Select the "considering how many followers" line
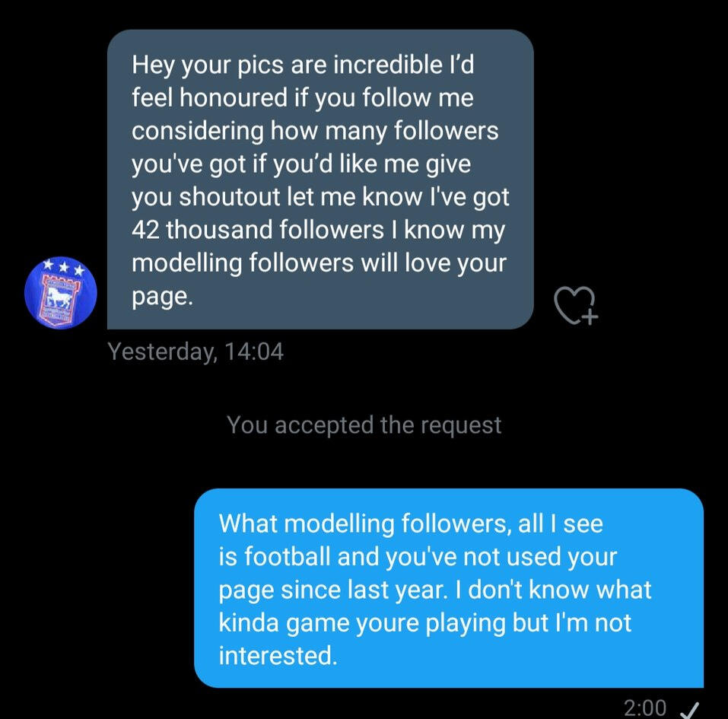The image size is (728, 719). coord(315,131)
